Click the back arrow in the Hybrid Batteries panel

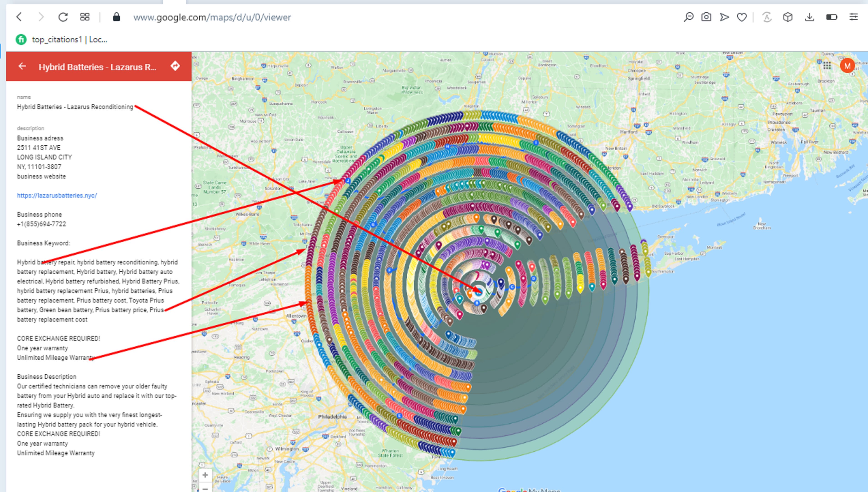(22, 66)
